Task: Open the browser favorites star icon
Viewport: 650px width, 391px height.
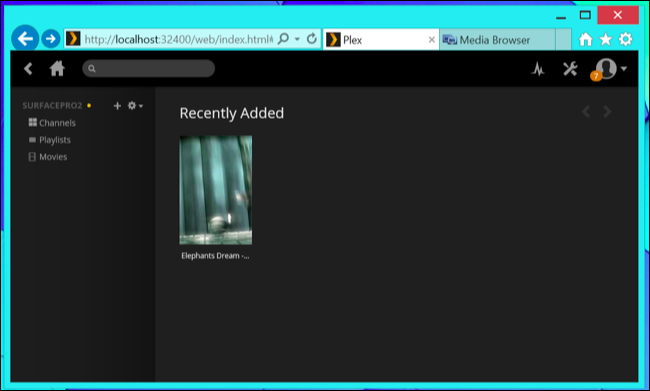Action: tap(606, 39)
